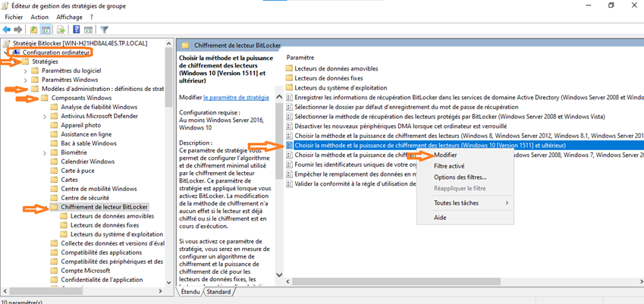Click setting icon of Valider la conformité
This screenshot has height=304, width=644.
(289, 183)
